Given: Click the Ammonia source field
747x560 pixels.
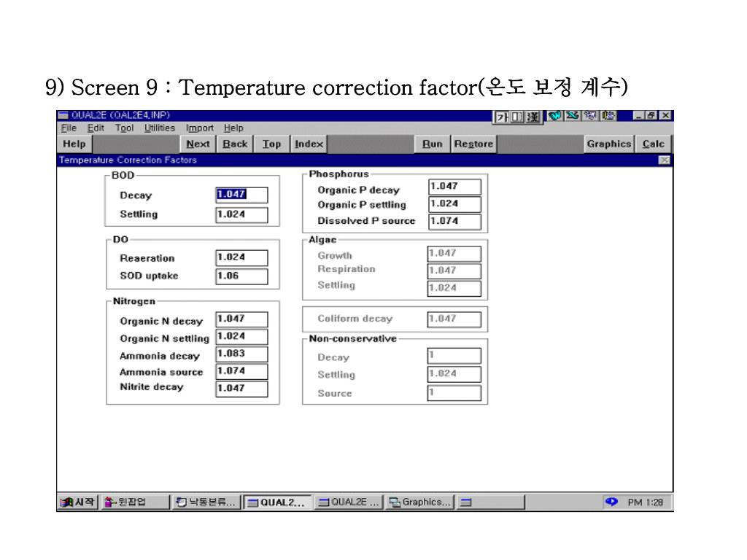Looking at the screenshot, I should 241,371.
